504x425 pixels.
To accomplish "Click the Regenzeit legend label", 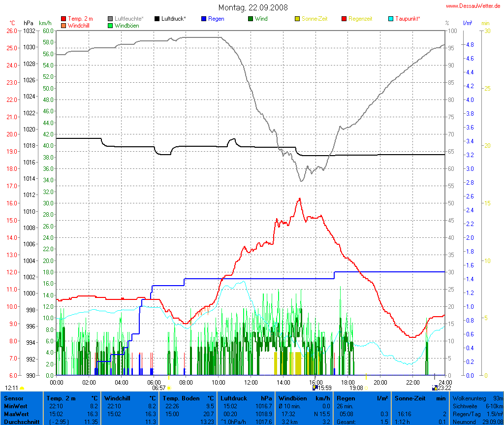I will click(x=360, y=19).
